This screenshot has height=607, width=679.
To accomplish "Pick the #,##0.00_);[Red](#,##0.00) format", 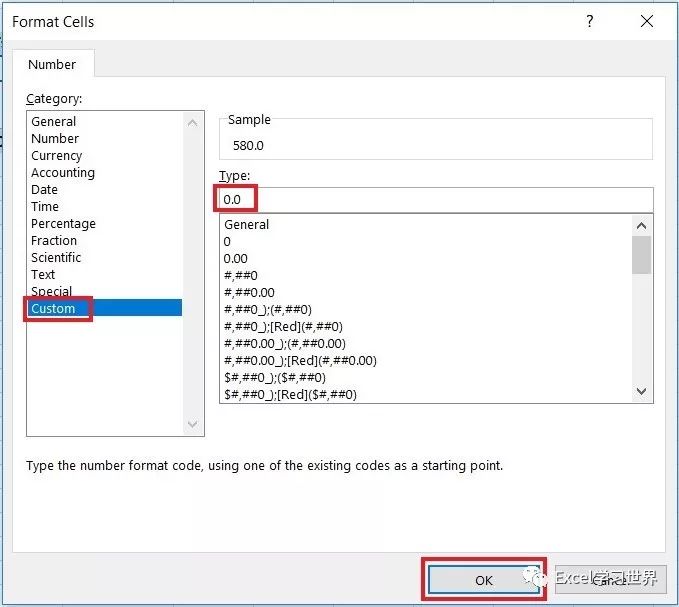I will coord(300,360).
